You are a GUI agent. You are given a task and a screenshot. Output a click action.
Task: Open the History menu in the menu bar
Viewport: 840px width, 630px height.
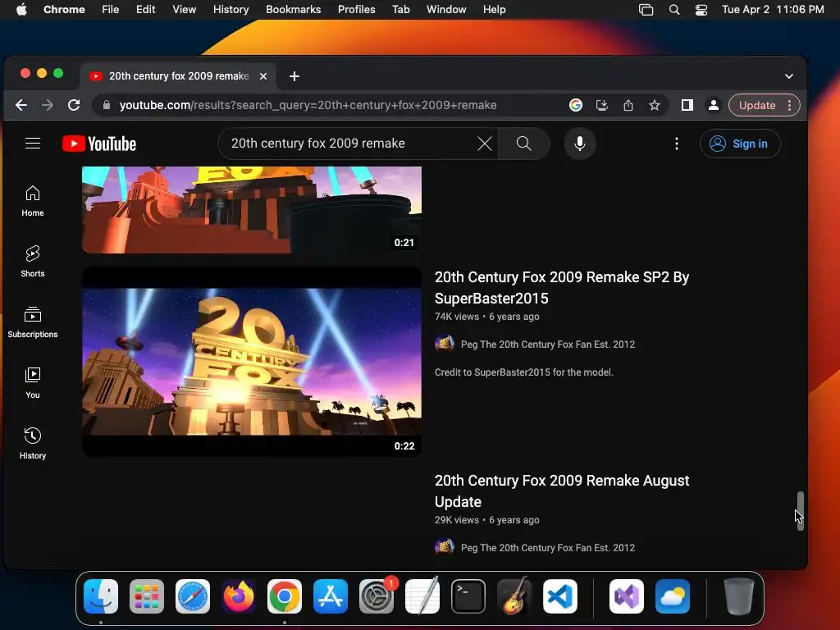231,9
